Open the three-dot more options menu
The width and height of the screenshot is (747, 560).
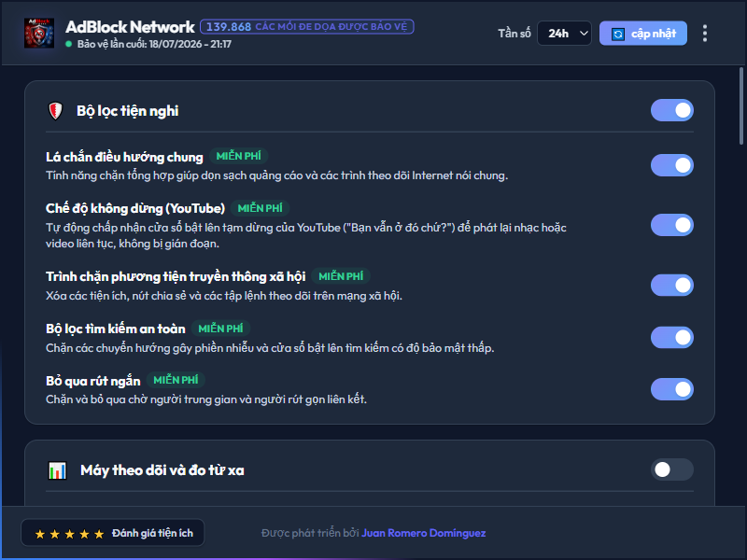[705, 34]
